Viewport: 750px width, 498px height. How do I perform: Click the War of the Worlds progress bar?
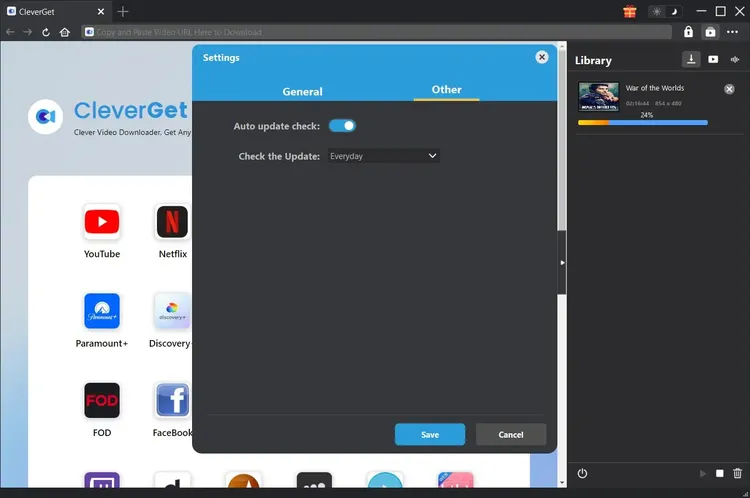click(642, 123)
